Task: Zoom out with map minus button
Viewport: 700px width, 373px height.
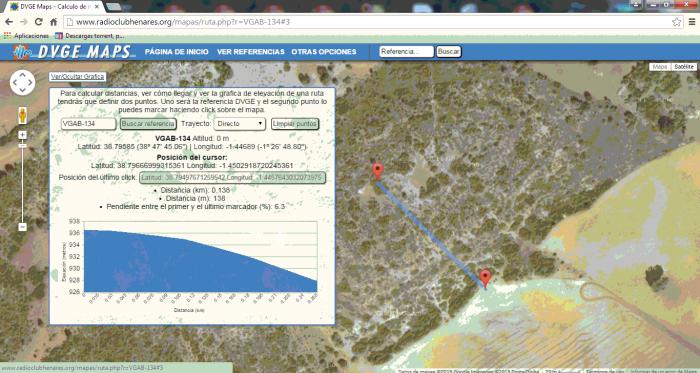Action: point(22,227)
